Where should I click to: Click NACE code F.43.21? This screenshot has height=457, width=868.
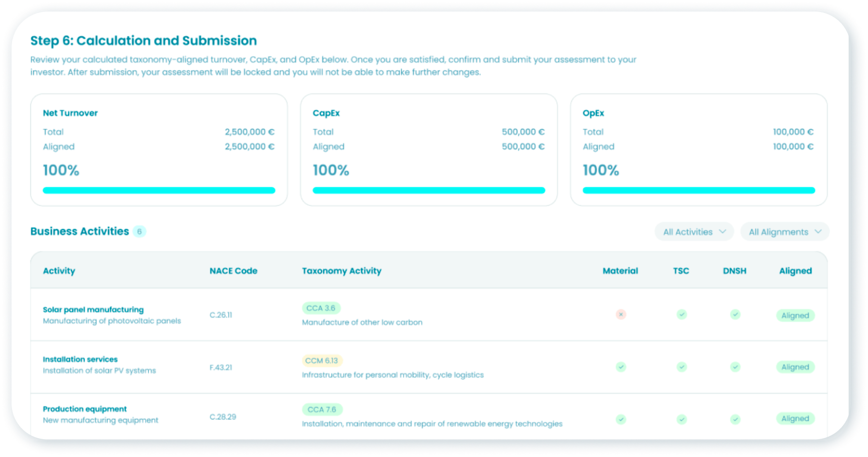221,367
